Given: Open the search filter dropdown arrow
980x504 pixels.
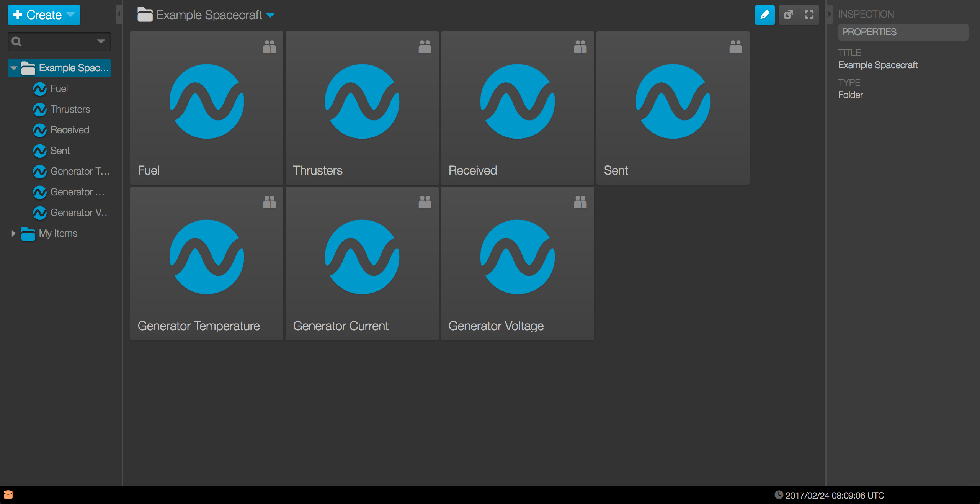Looking at the screenshot, I should coord(101,41).
